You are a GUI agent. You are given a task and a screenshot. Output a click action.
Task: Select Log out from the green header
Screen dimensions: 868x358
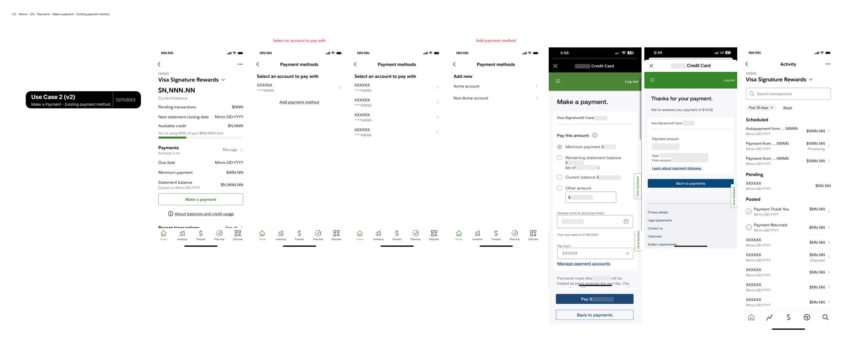click(631, 81)
